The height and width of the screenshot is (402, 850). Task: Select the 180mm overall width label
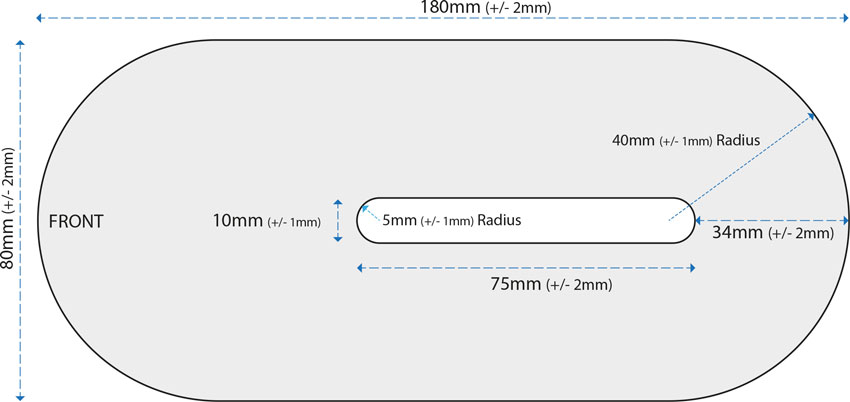point(486,8)
